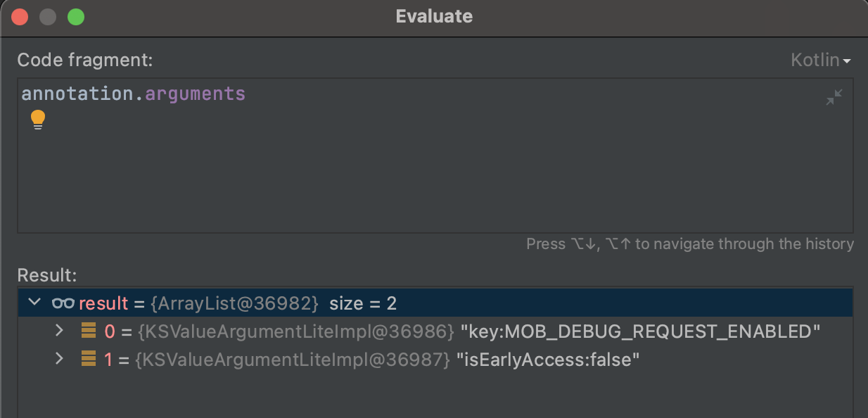Select the isEarlyAccess:false row
The width and height of the screenshot is (868, 418).
435,360
